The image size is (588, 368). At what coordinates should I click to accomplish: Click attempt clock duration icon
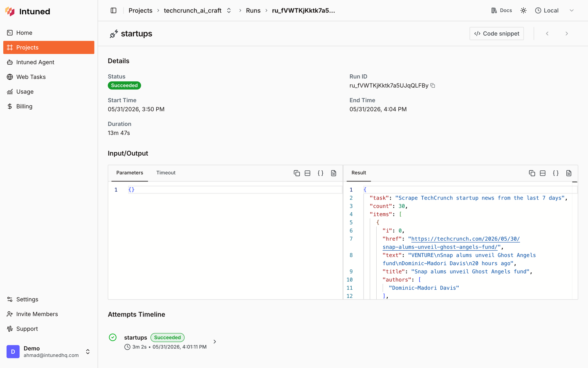(127, 347)
